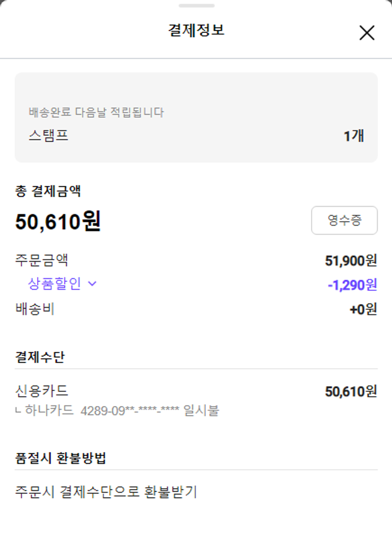392x541 pixels.
Task: Expand the 상품할인 discount details
Action: click(x=54, y=284)
